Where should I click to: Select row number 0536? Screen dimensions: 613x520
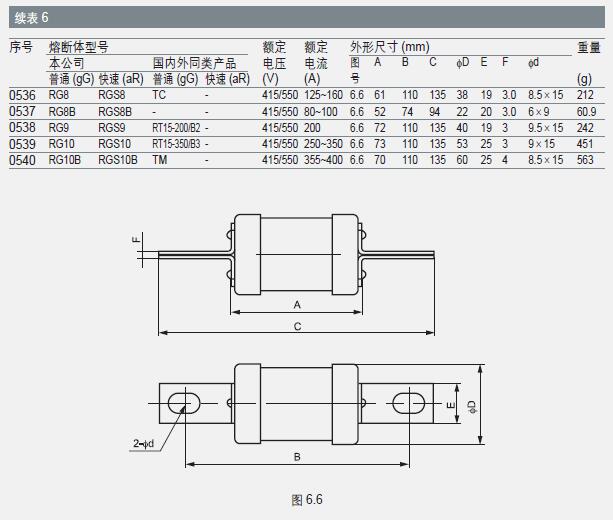(22, 94)
